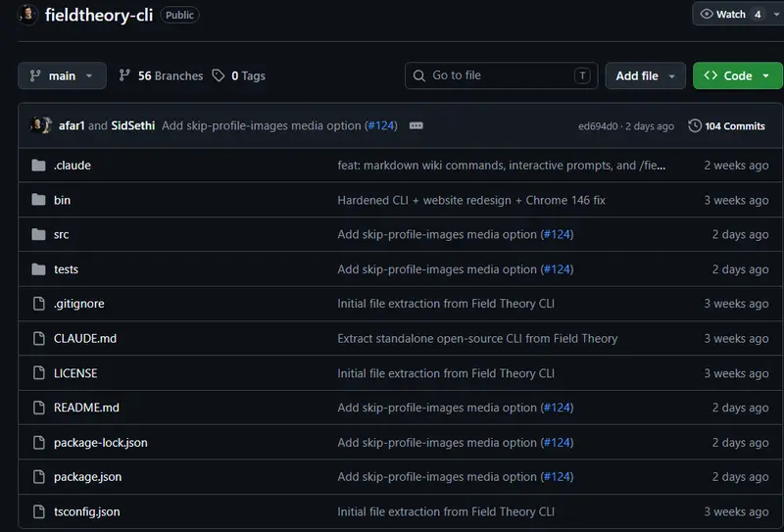Click the tag icon beside 0 Tags

tap(218, 75)
